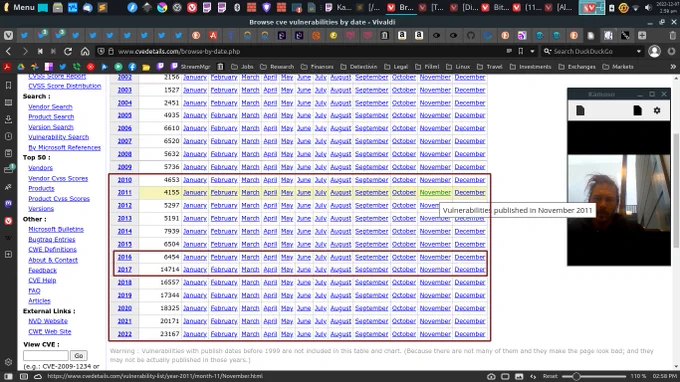Reload the current page
The image size is (680, 382).
click(x=68, y=51)
